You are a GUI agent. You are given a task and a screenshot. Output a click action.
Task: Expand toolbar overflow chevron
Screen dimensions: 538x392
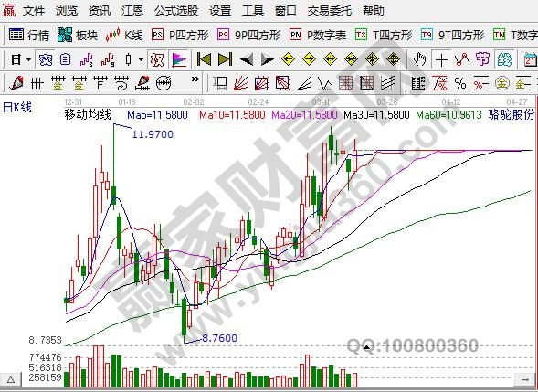(195, 79)
